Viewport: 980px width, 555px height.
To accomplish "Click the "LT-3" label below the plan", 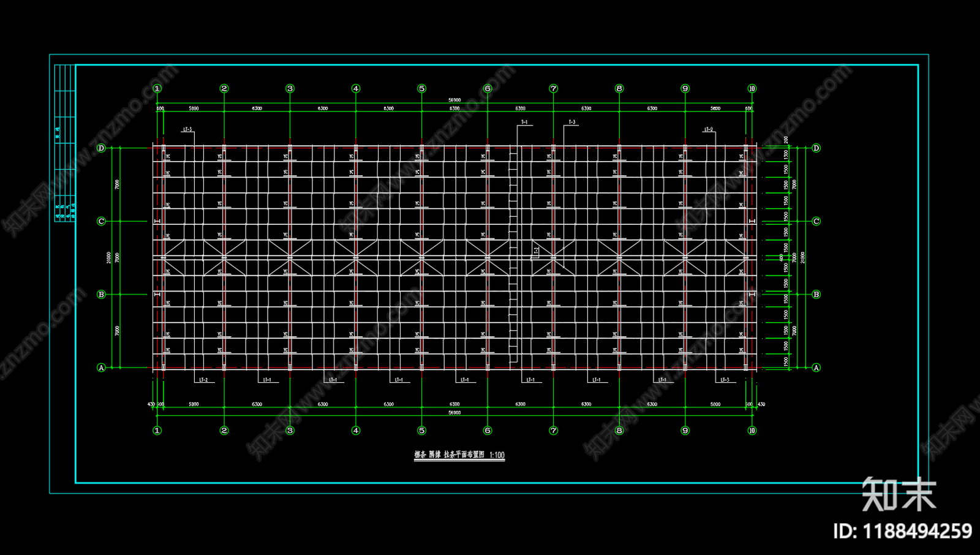I will tap(725, 380).
